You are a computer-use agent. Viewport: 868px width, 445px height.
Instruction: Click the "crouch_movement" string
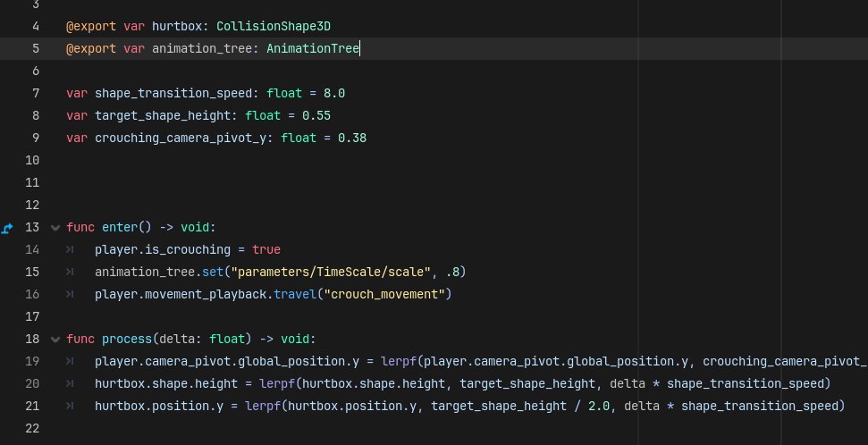tap(384, 295)
